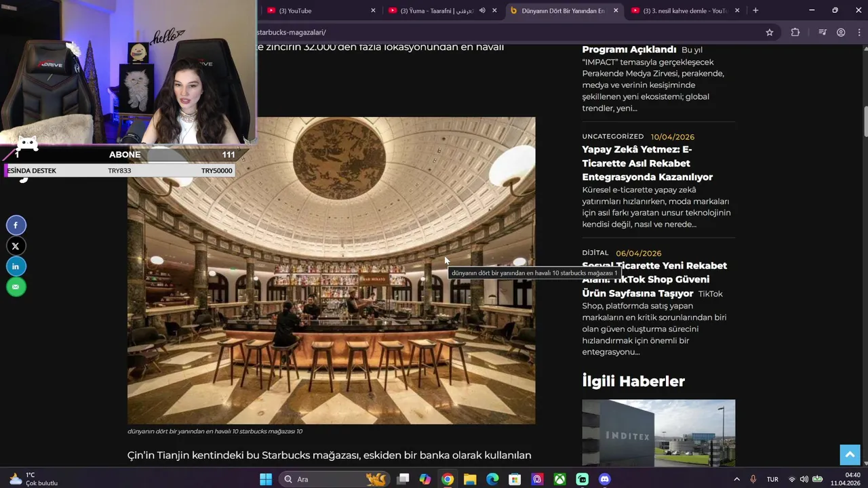Share article on X
The image size is (868, 488).
(16, 246)
